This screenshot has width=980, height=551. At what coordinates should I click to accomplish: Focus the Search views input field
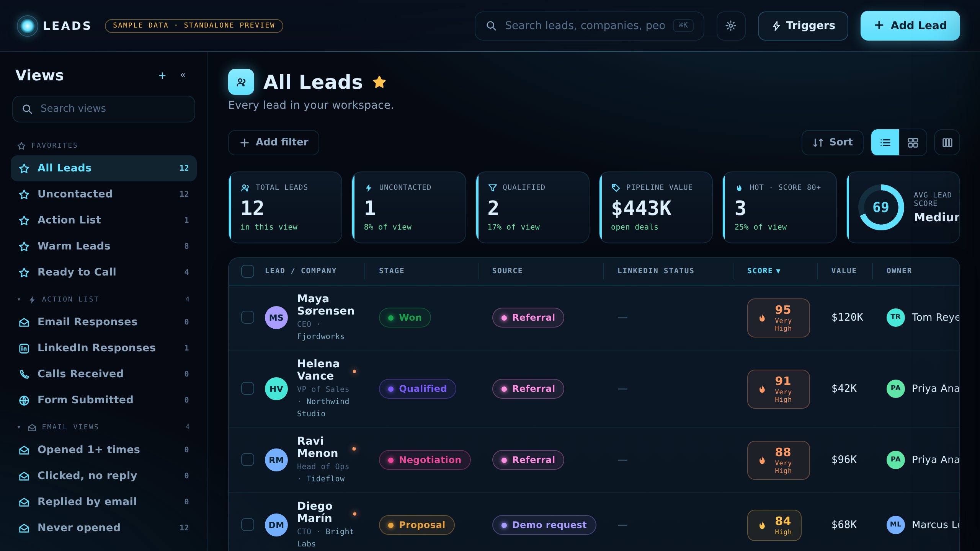104,109
